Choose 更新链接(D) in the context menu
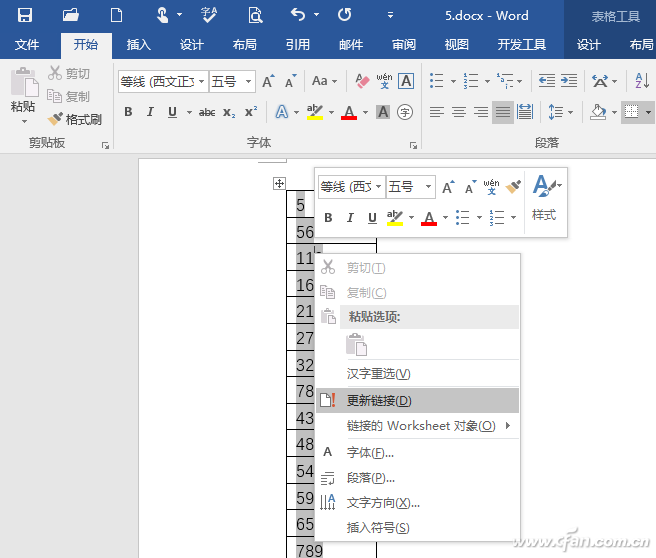This screenshot has height=558, width=656. tap(417, 400)
